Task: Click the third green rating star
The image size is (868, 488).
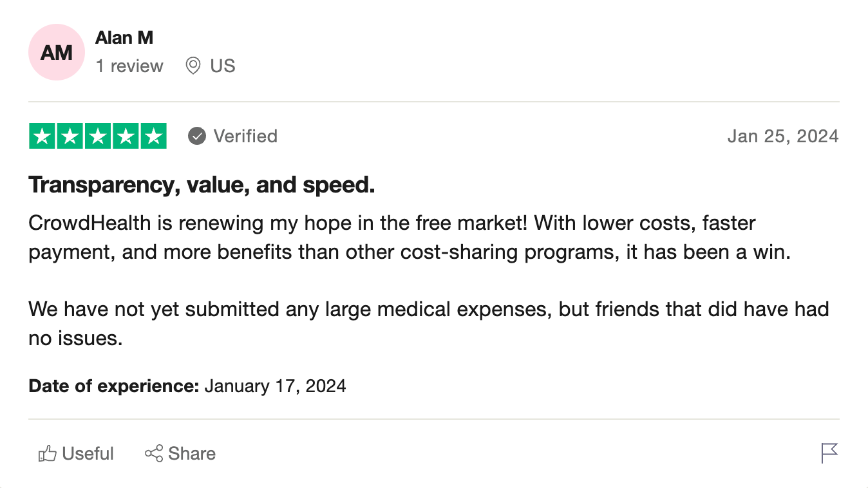Action: pos(98,136)
